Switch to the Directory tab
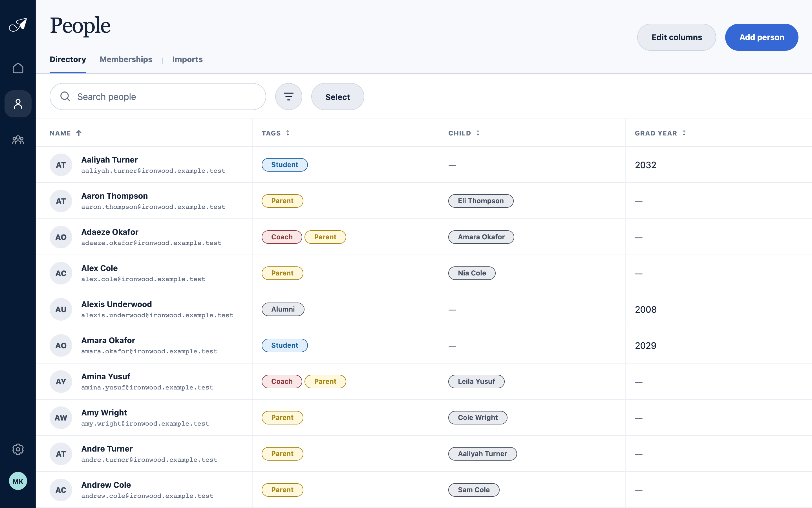This screenshot has width=812, height=508. click(x=68, y=60)
